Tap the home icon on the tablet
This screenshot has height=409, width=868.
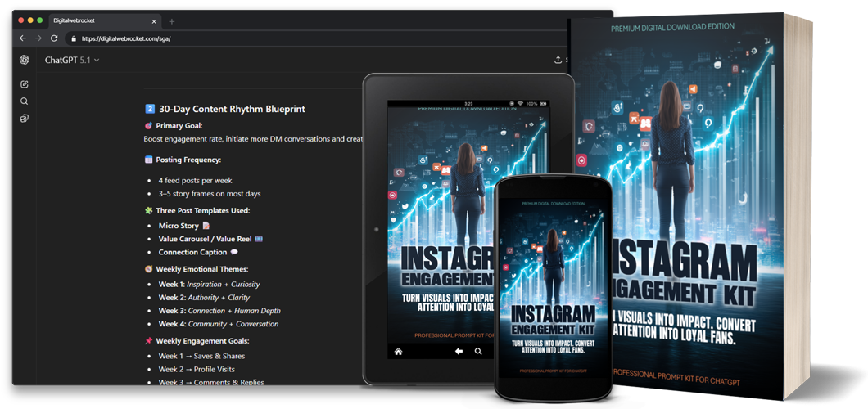point(399,351)
